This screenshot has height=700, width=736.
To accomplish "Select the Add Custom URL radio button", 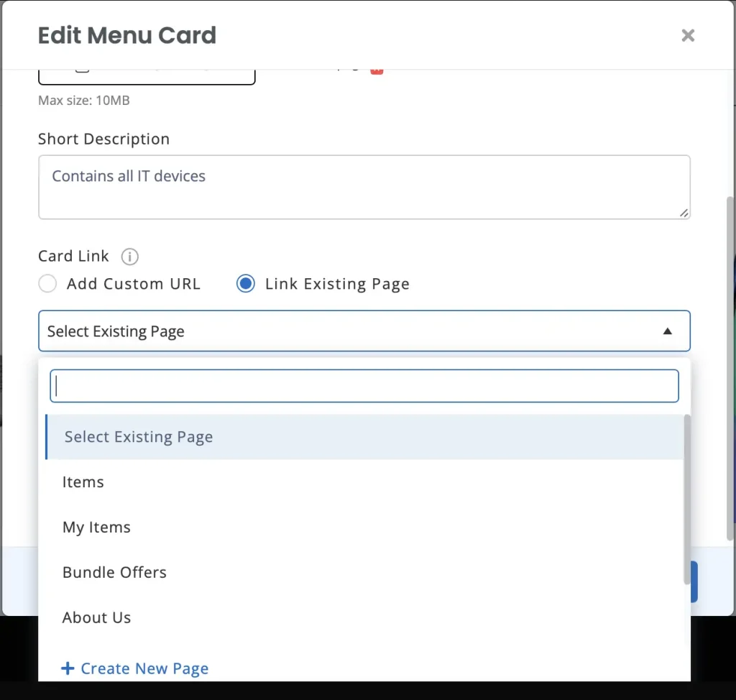I will click(x=47, y=284).
